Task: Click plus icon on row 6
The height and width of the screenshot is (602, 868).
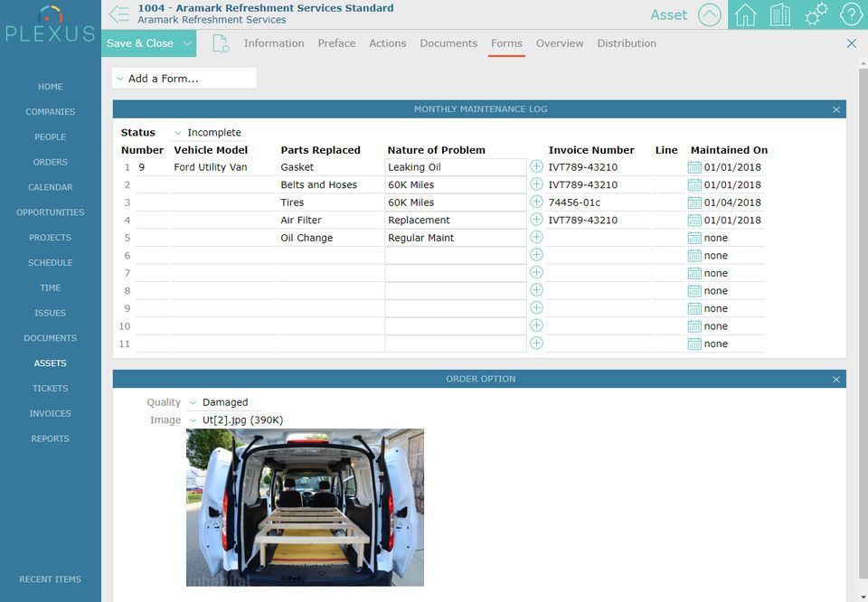Action: pyautogui.click(x=536, y=255)
